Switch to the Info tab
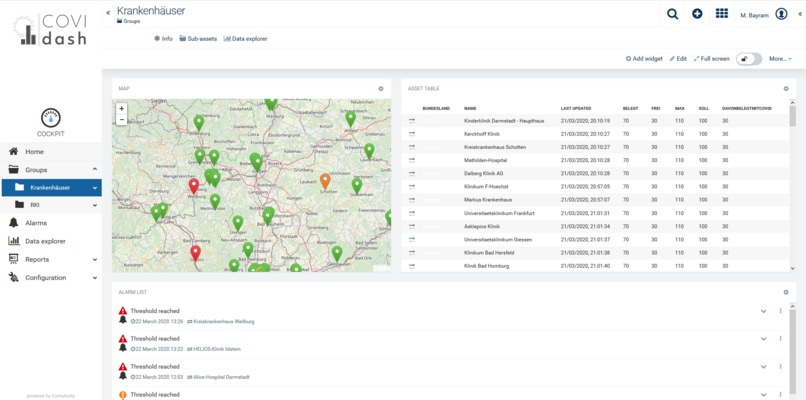Viewport: 806px width, 400px height. (x=163, y=39)
